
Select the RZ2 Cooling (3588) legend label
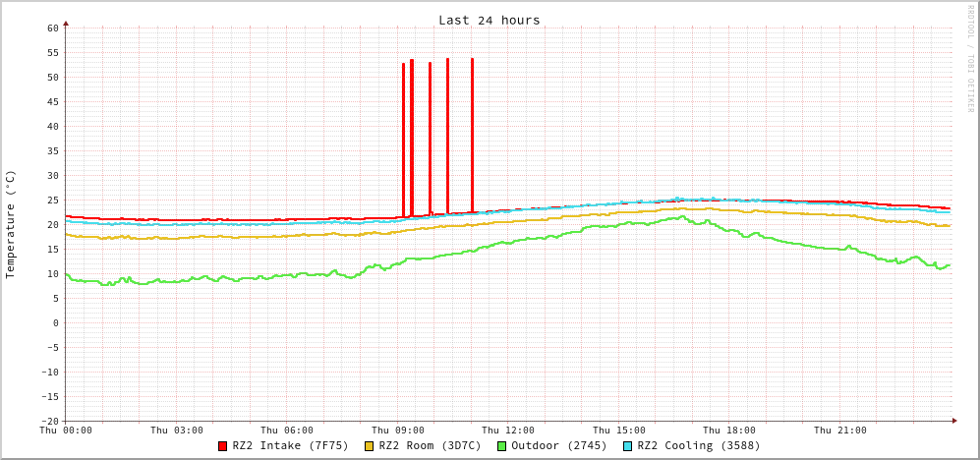698,445
